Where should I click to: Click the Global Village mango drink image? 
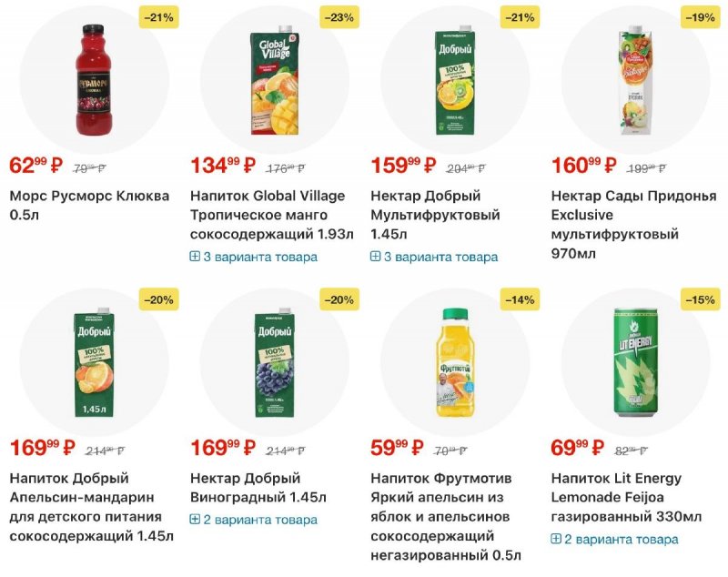275,82
